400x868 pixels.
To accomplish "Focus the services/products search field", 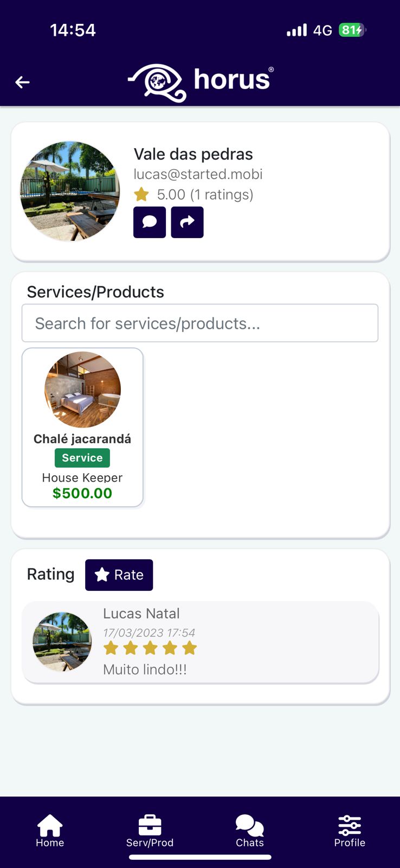I will [x=200, y=323].
